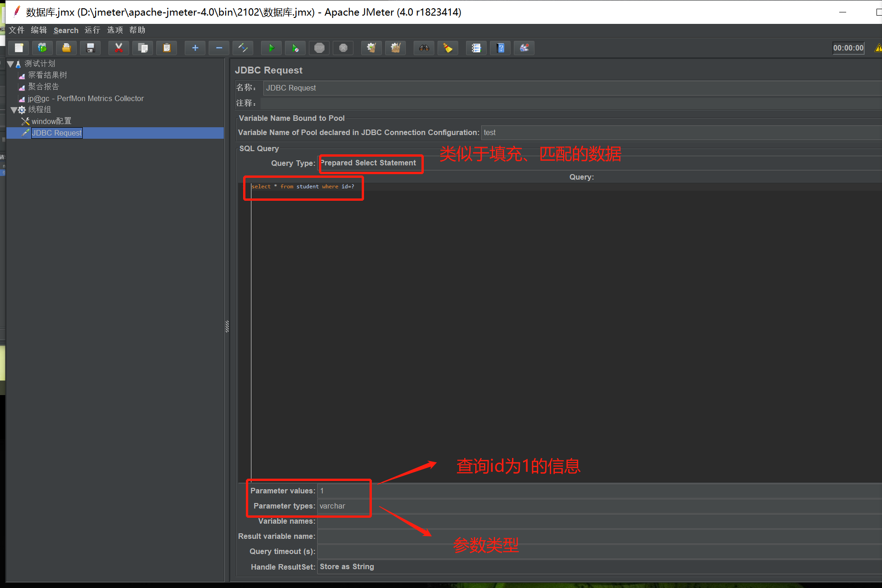Click the Shutdown test icon
Image resolution: width=882 pixels, height=588 pixels.
click(343, 48)
